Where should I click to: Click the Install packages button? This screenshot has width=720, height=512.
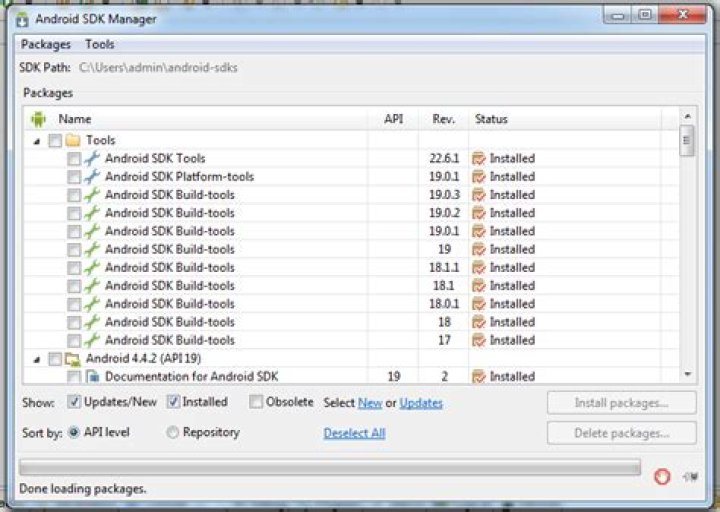622,403
